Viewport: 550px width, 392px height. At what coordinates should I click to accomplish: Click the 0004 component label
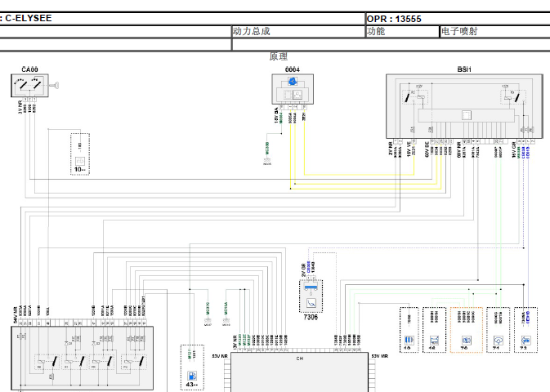[x=293, y=69]
